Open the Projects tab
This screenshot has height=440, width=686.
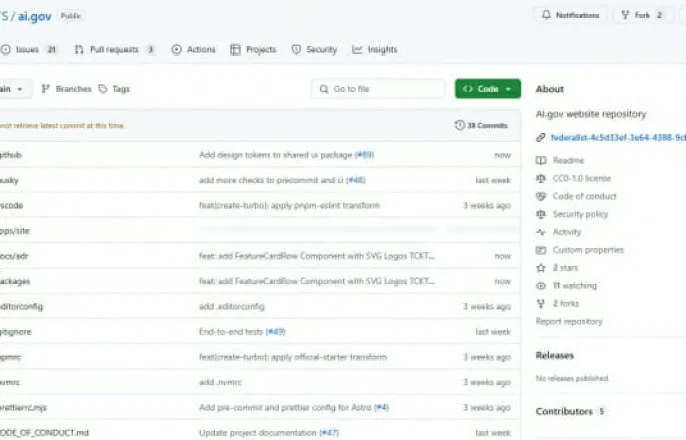pos(253,49)
